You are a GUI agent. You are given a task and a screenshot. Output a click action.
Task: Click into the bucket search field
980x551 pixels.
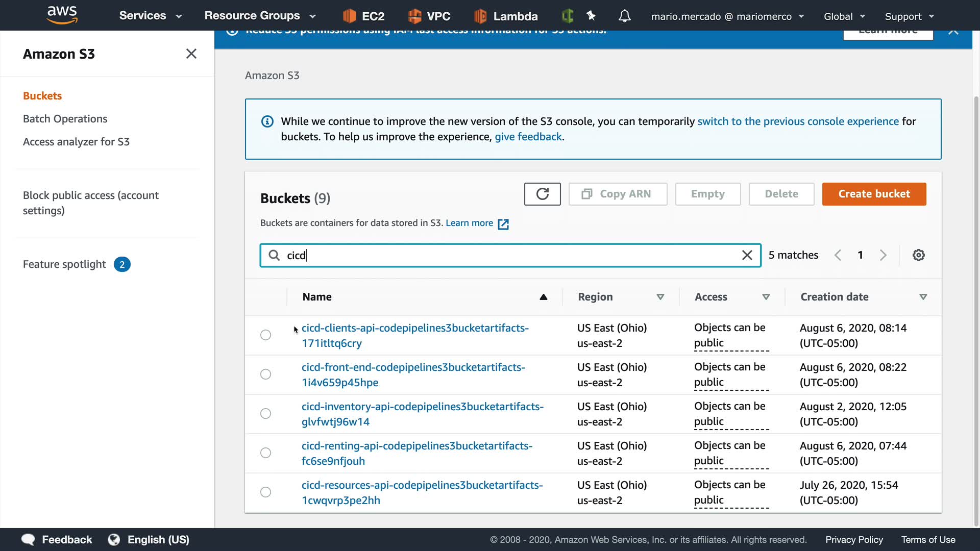pyautogui.click(x=510, y=255)
